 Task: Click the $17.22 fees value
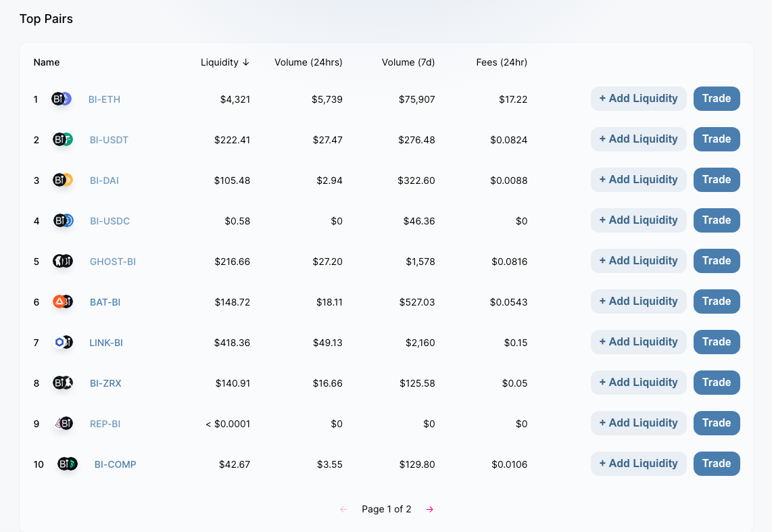pos(513,99)
